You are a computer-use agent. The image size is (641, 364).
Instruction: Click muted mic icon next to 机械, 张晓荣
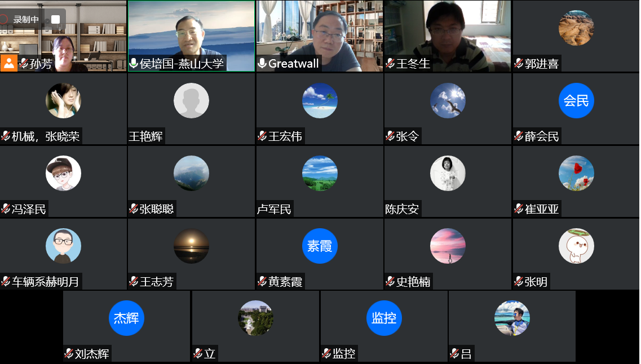click(x=6, y=136)
